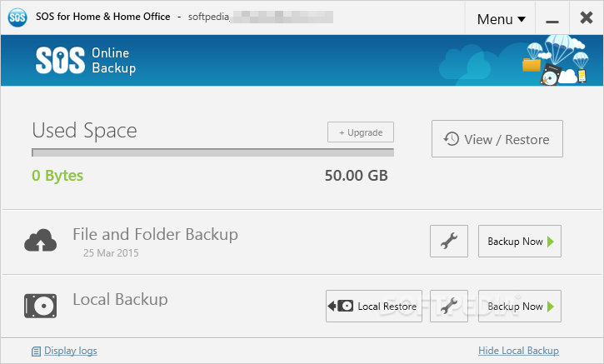Screen dimensions: 604x364
Task: Open View / Restore
Action: [497, 138]
